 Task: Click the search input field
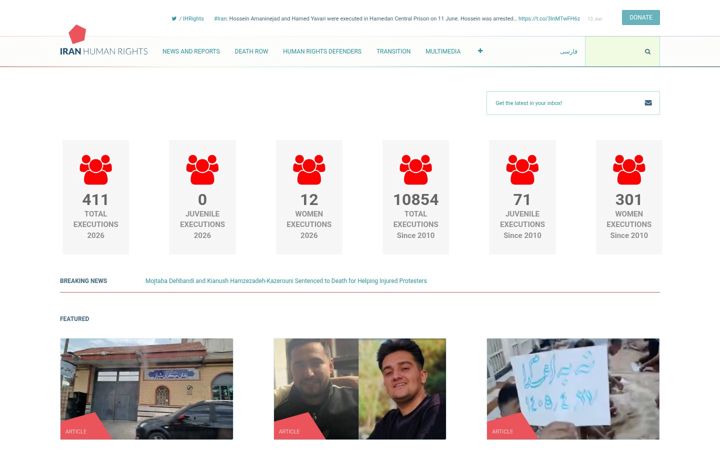622,51
